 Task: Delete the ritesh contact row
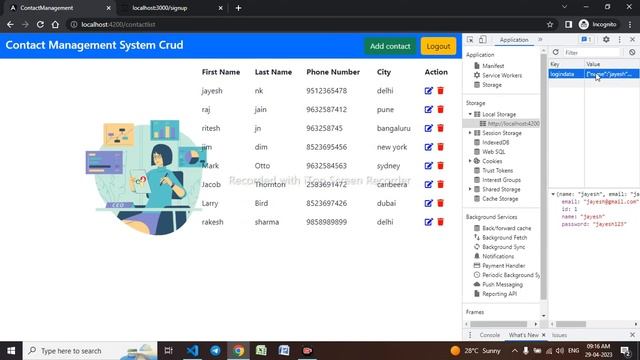click(x=440, y=128)
